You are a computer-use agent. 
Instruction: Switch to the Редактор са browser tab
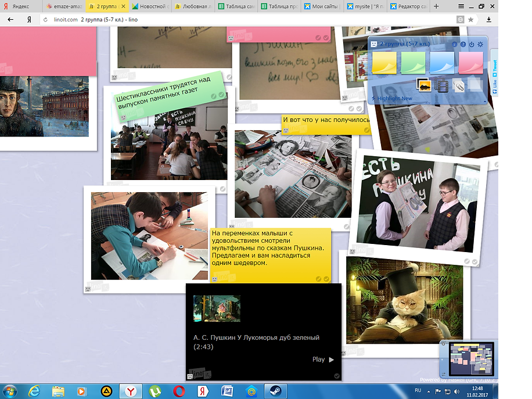(x=408, y=6)
